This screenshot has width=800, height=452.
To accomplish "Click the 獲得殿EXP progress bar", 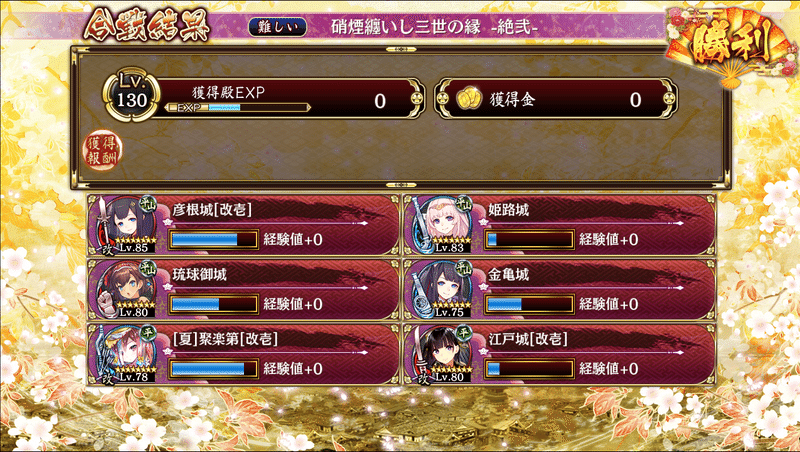I will pyautogui.click(x=238, y=108).
